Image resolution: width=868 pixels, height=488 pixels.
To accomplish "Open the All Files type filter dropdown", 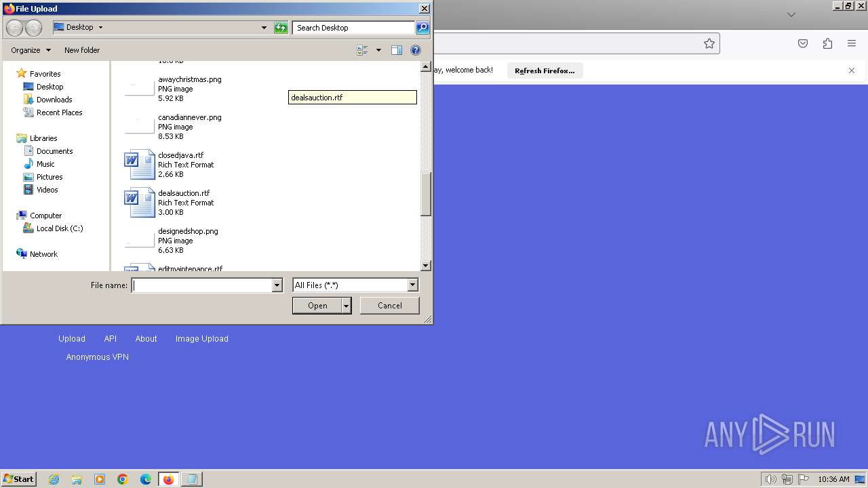I will click(x=412, y=285).
